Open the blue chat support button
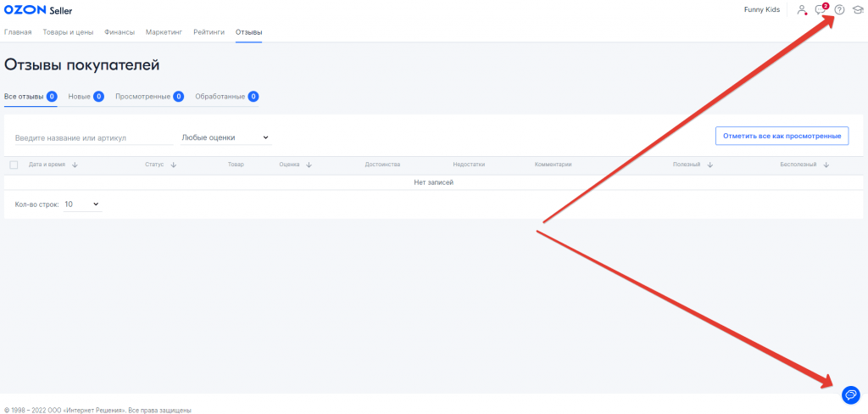The height and width of the screenshot is (414, 868). (x=849, y=394)
